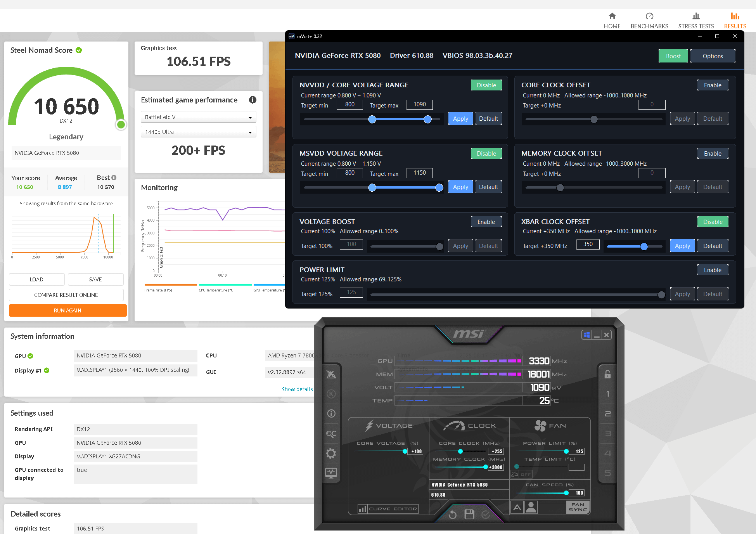This screenshot has height=534, width=756.
Task: Click Show details link
Action: pyautogui.click(x=297, y=389)
